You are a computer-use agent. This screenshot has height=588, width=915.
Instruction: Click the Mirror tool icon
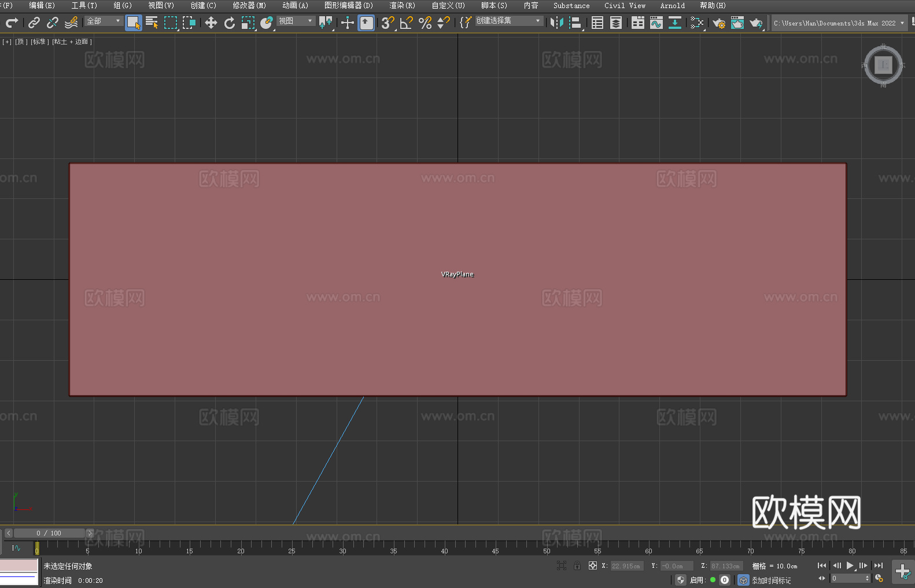pyautogui.click(x=556, y=23)
